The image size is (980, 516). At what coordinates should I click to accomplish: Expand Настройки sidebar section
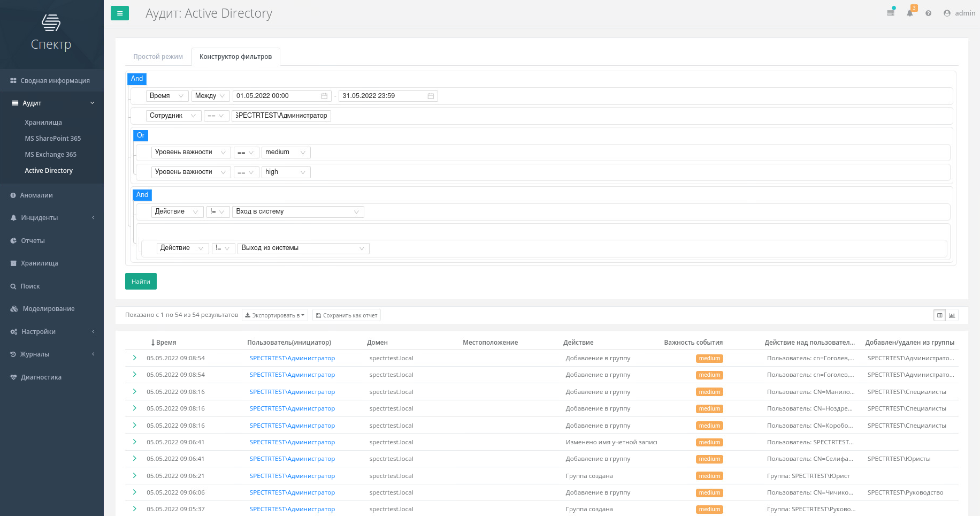coord(52,332)
